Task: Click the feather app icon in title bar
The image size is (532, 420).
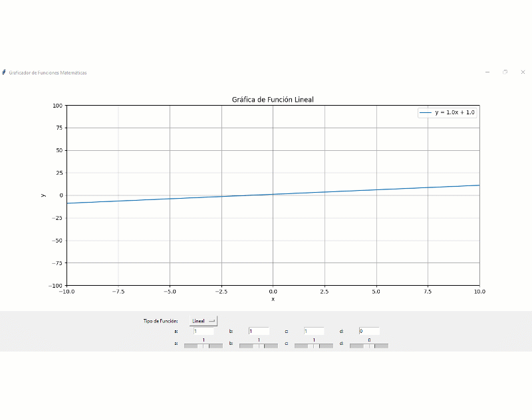Action: click(x=4, y=72)
